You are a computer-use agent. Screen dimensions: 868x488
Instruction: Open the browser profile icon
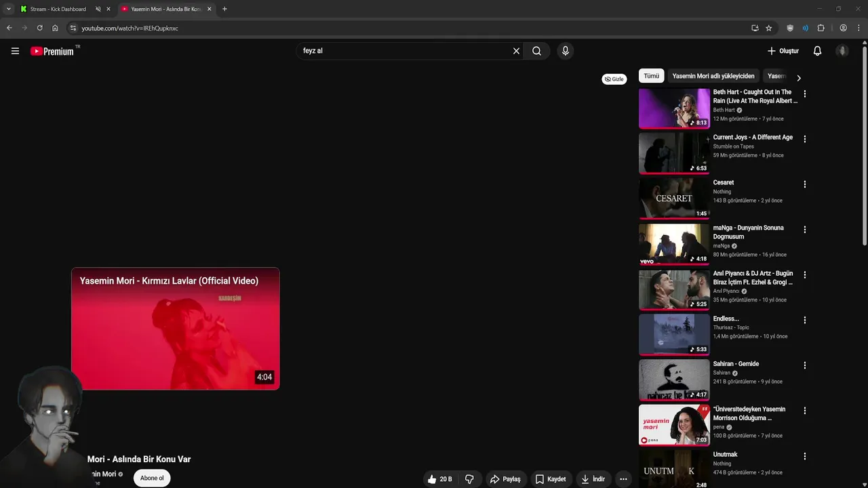[843, 28]
